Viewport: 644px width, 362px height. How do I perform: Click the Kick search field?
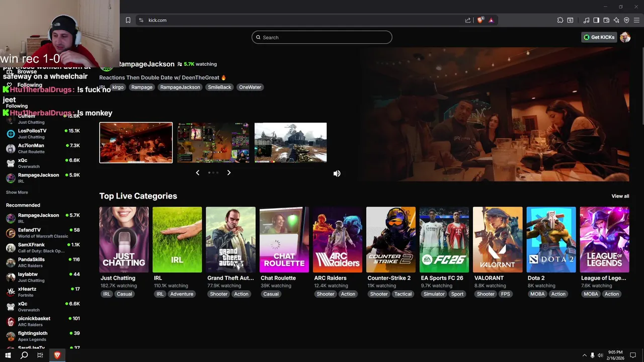tap(322, 37)
